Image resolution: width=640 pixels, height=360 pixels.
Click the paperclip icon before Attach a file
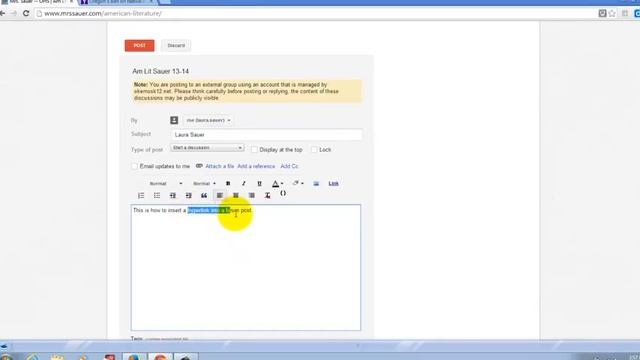click(199, 166)
